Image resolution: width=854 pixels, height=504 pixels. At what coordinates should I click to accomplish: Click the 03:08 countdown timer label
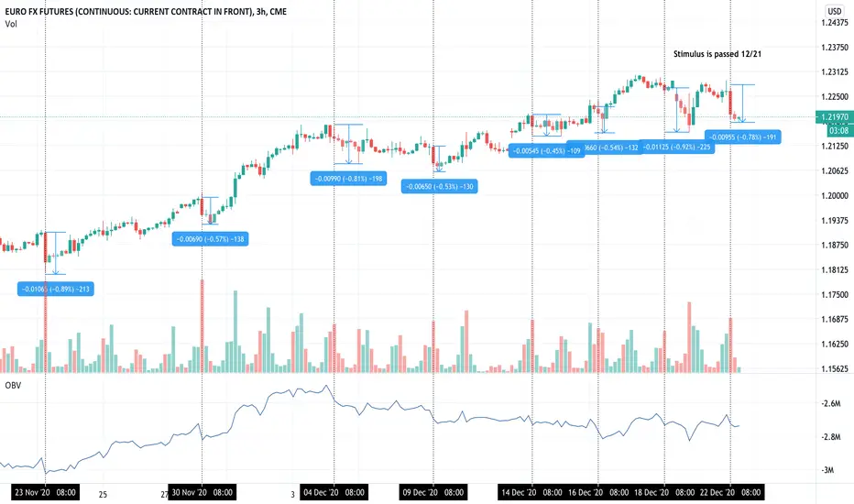(x=838, y=131)
